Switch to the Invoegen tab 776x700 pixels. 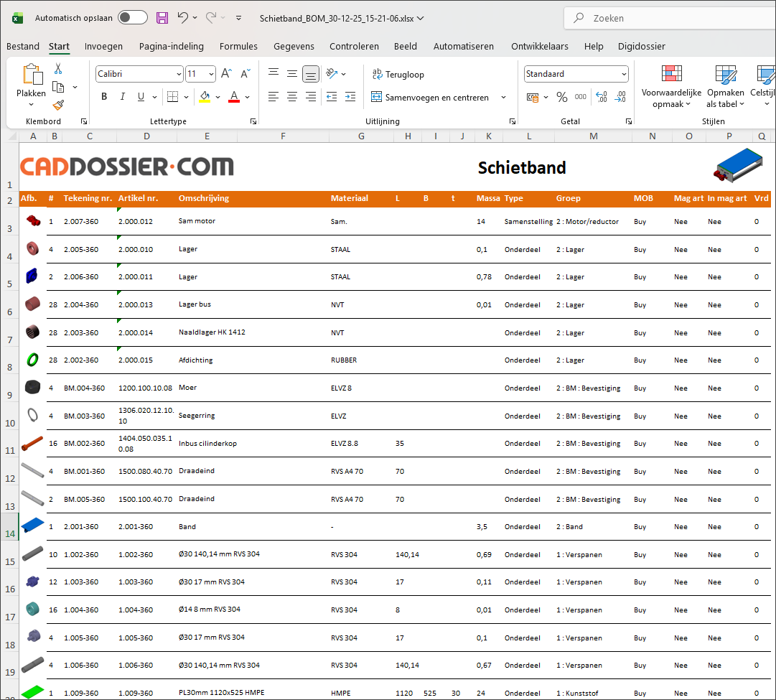click(x=103, y=47)
